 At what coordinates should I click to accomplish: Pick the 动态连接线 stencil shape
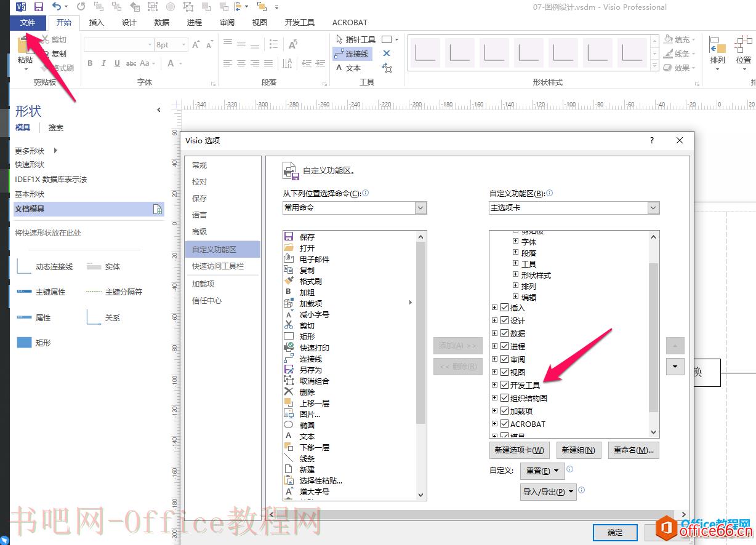coord(44,266)
